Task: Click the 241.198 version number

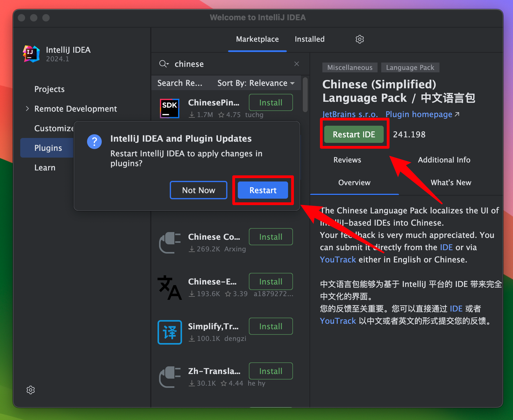Action: [409, 134]
